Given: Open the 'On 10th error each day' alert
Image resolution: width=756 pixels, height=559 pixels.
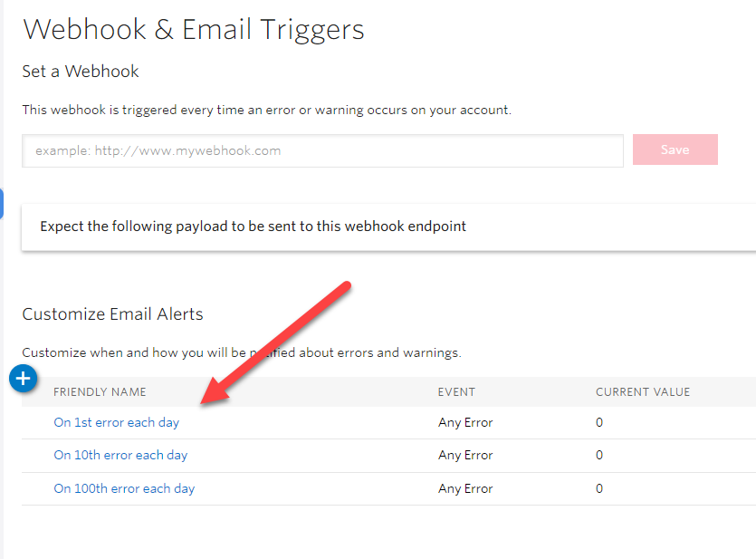Looking at the screenshot, I should tap(120, 455).
